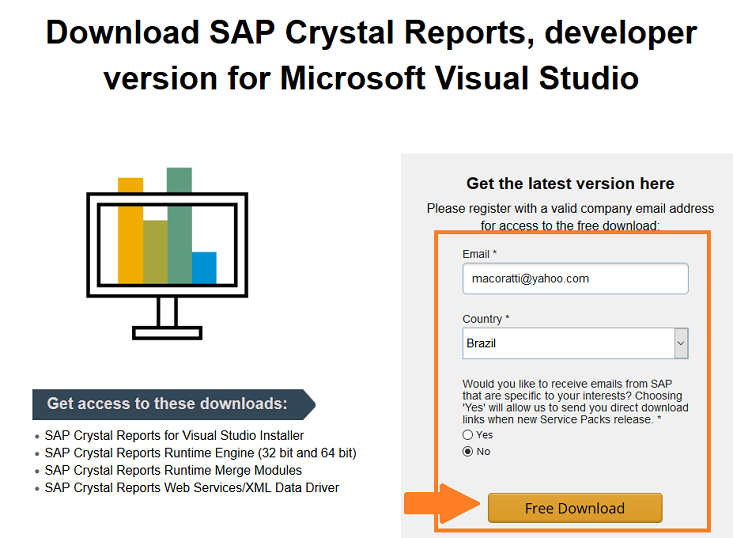Click the Free Download button
733x538 pixels.
575,508
